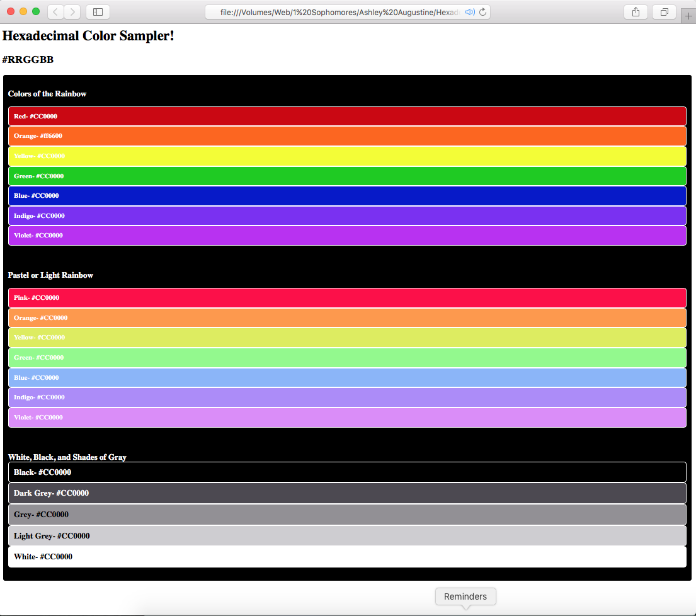Viewport: 696px width, 616px height.
Task: Click the Colors of the Rainbow heading
Action: pyautogui.click(x=47, y=94)
